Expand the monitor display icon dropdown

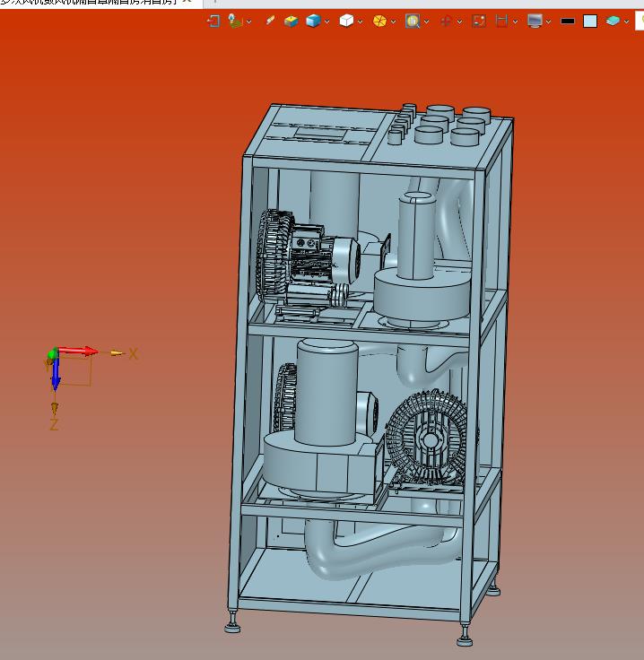(x=548, y=22)
